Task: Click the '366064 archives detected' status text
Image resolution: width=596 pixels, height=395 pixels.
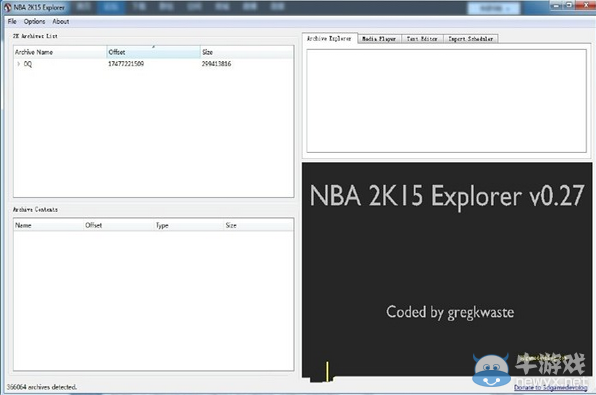Action: (42, 387)
